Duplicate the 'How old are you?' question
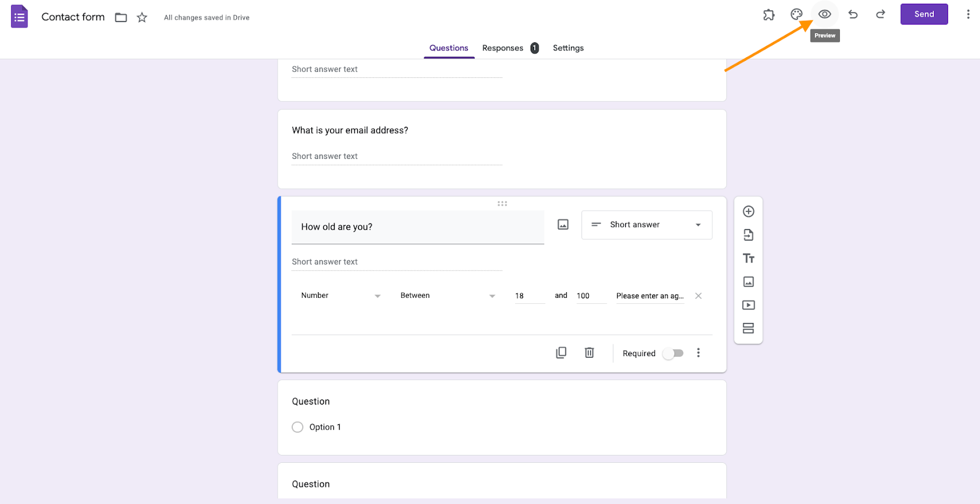 pyautogui.click(x=561, y=353)
